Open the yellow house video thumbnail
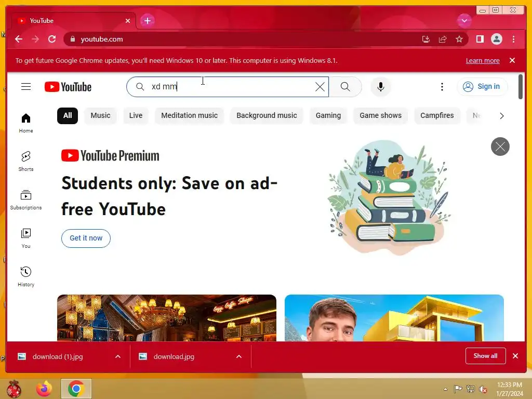The image size is (532, 399). tap(394, 318)
